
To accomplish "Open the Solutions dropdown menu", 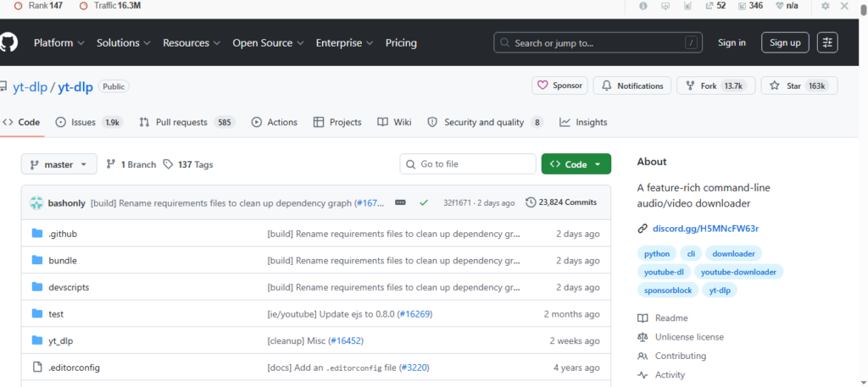I will click(x=124, y=42).
